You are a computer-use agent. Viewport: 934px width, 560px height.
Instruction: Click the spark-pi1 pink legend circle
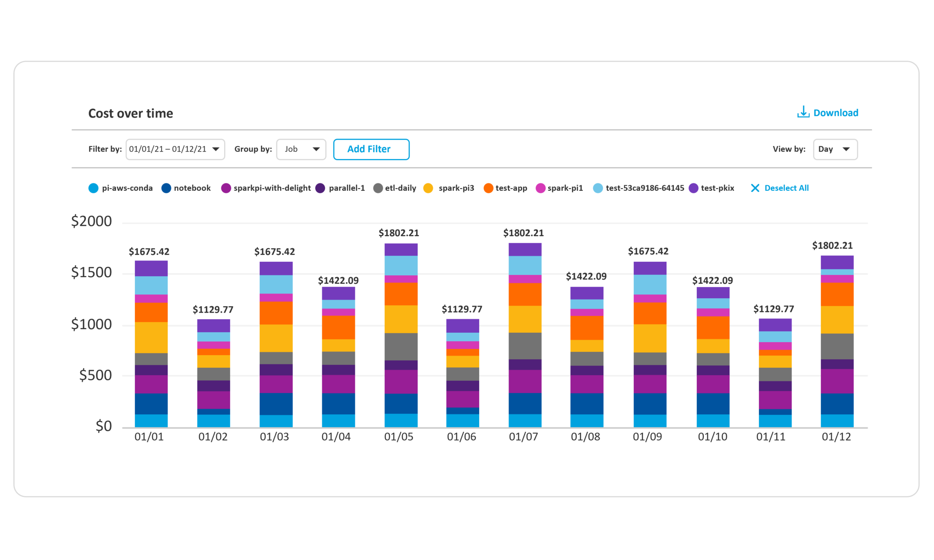(540, 188)
